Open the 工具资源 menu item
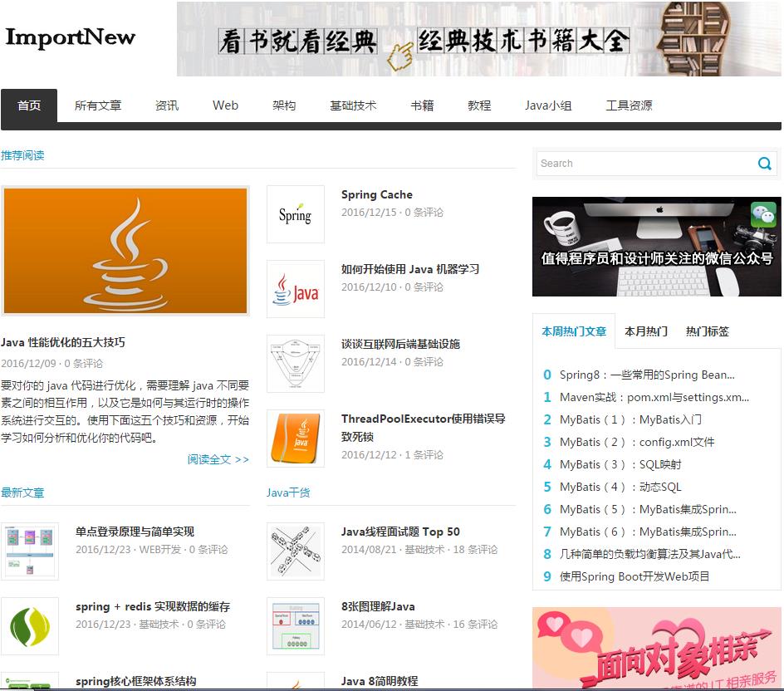This screenshot has width=784, height=691. point(629,105)
